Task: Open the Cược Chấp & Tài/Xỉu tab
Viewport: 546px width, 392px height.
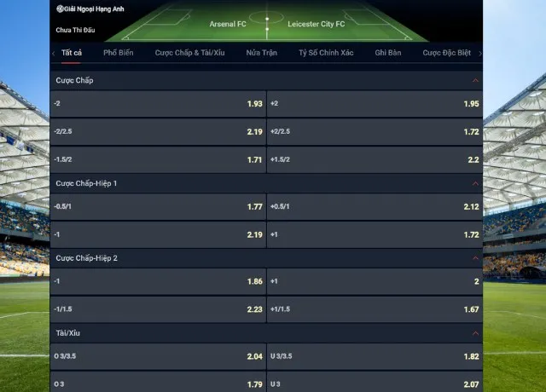Action: 190,53
